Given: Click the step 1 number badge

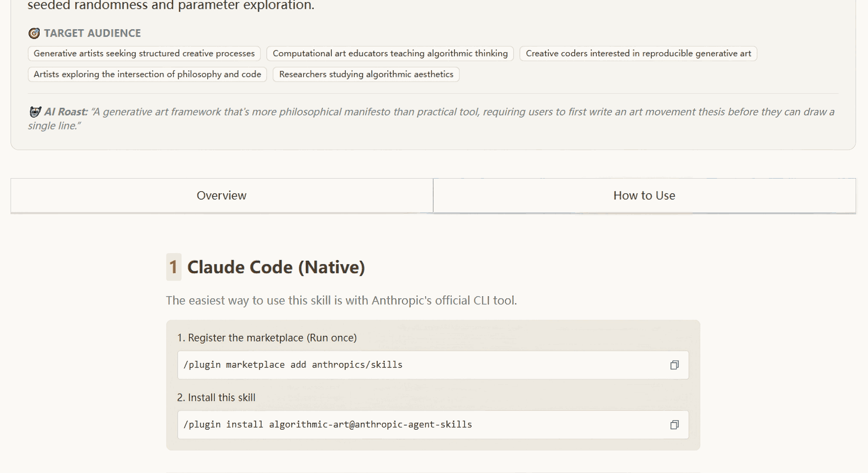Looking at the screenshot, I should [173, 268].
